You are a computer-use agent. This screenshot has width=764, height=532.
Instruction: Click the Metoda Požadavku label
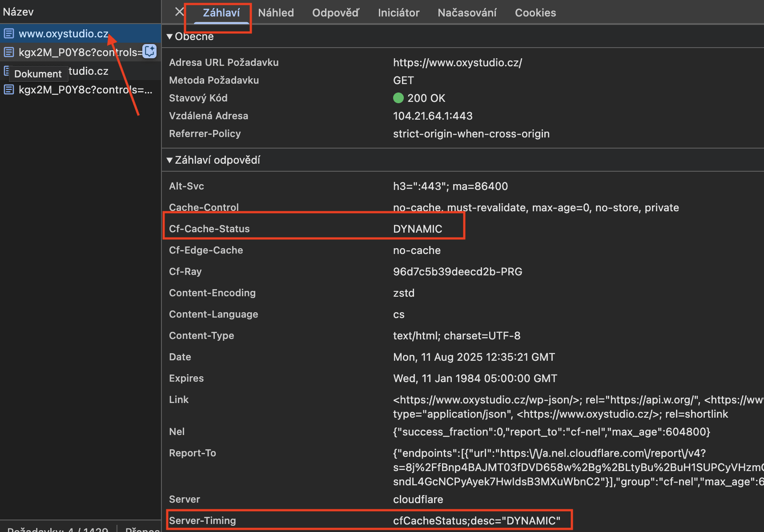click(214, 81)
